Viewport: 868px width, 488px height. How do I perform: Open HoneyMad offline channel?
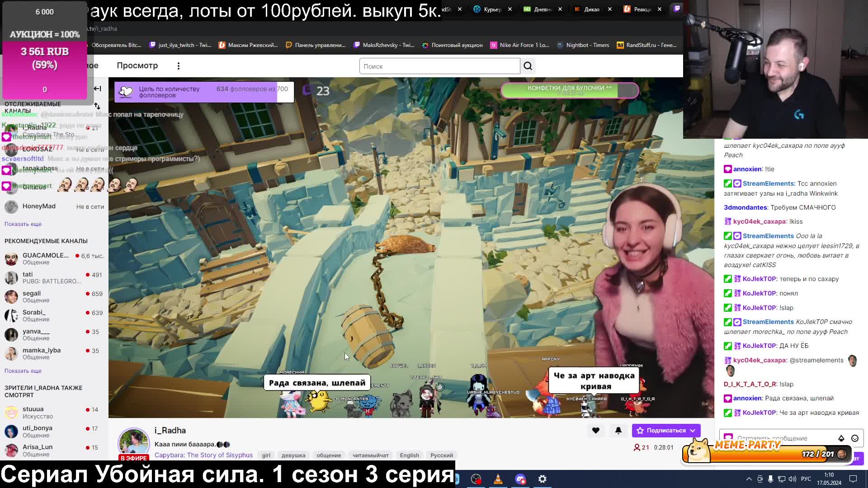(54, 206)
